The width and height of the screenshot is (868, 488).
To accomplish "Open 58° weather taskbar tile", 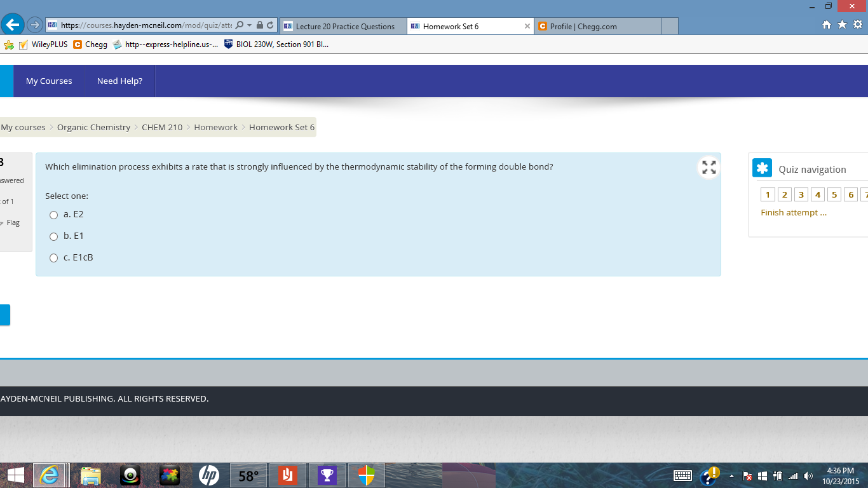I will pyautogui.click(x=248, y=475).
